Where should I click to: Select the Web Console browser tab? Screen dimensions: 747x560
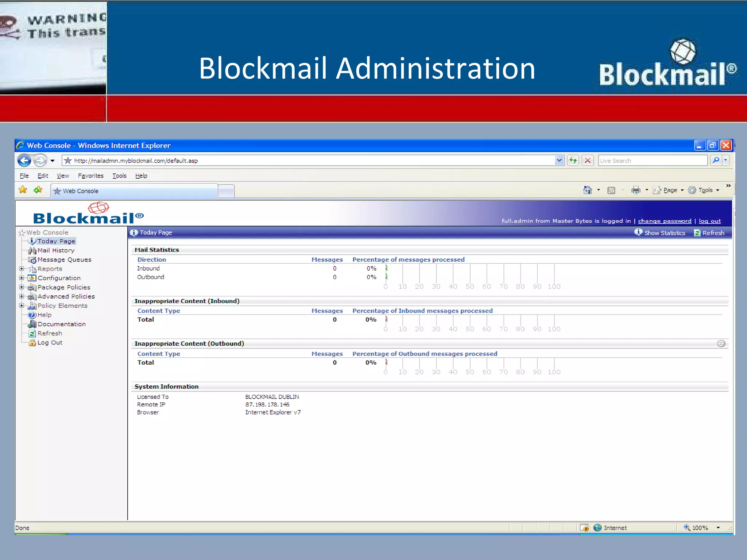[134, 191]
